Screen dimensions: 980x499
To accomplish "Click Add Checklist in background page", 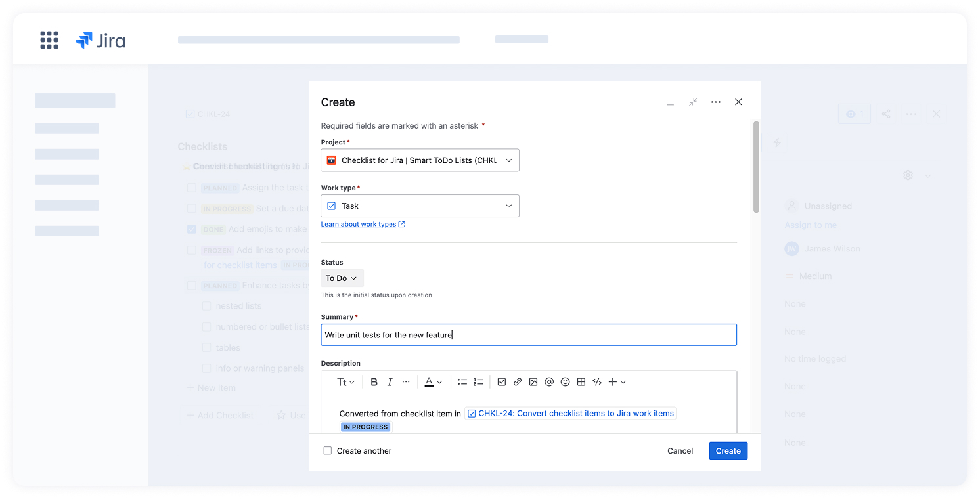I will [220, 416].
